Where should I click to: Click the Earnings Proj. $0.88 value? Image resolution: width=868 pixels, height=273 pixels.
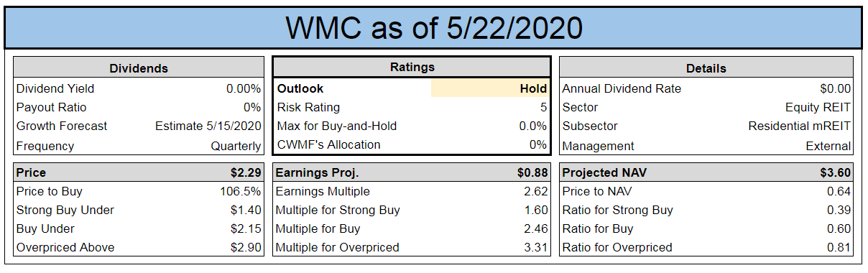(532, 173)
